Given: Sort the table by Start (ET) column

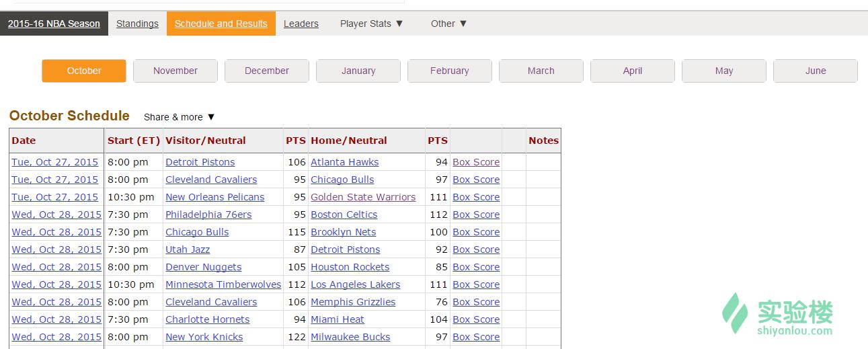Looking at the screenshot, I should (x=133, y=141).
